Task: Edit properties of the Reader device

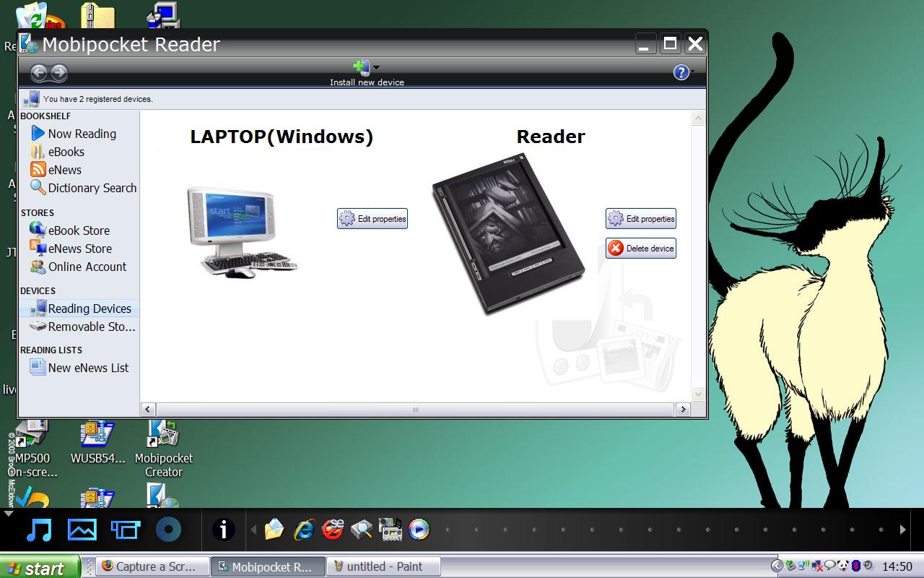Action: (x=641, y=219)
